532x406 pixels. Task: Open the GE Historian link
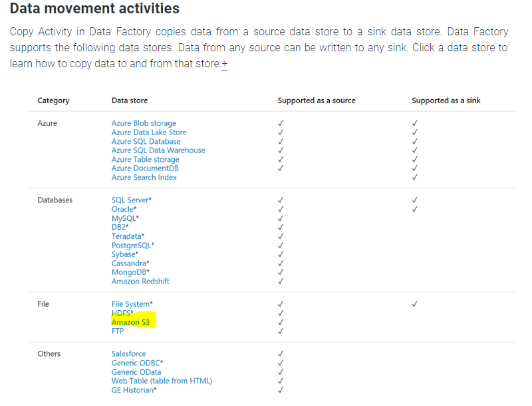click(134, 390)
